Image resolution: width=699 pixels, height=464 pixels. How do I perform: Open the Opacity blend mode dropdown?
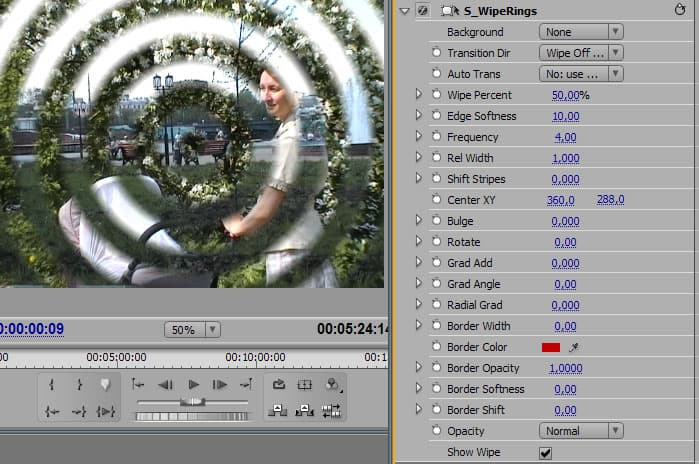tap(581, 431)
